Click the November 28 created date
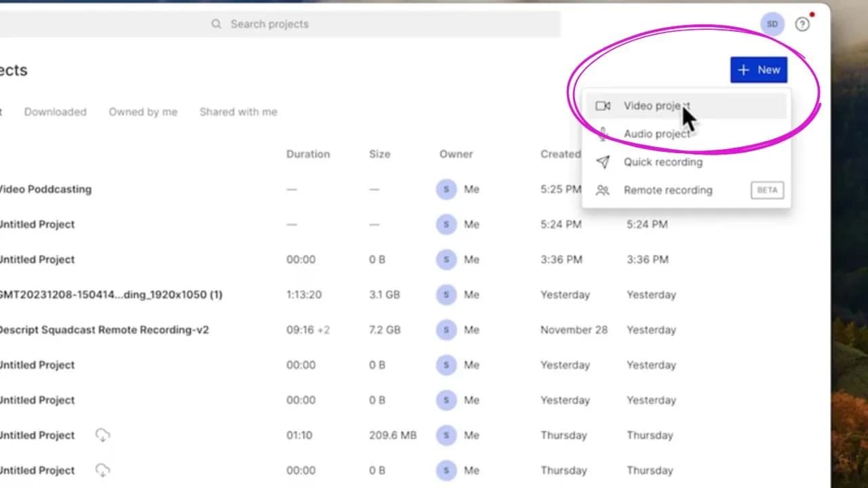The width and height of the screenshot is (868, 488). 574,330
